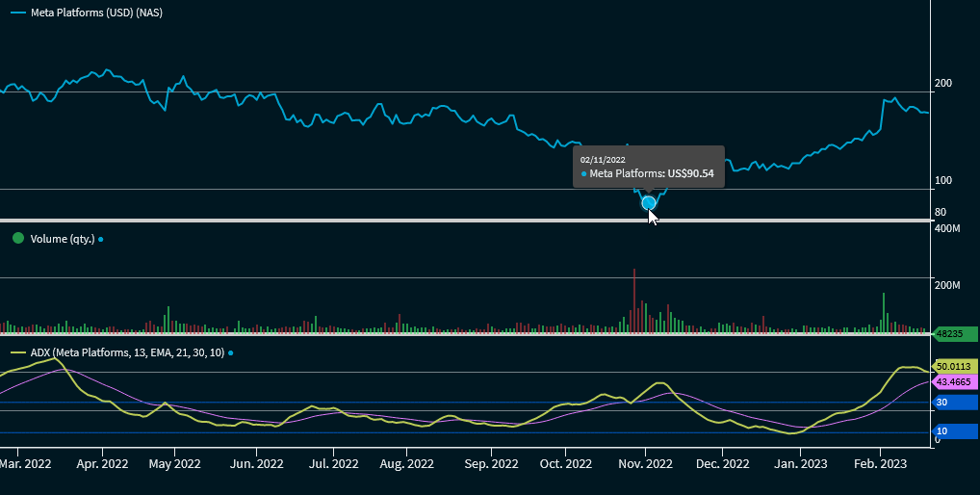Click the green 48235 volume value tag
The height and width of the screenshot is (495, 980).
click(x=953, y=333)
